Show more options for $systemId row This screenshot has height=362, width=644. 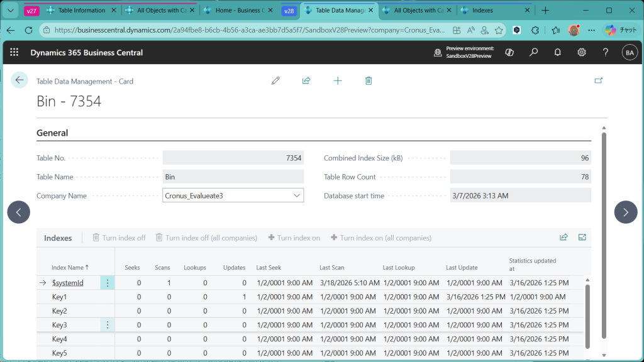[108, 283]
